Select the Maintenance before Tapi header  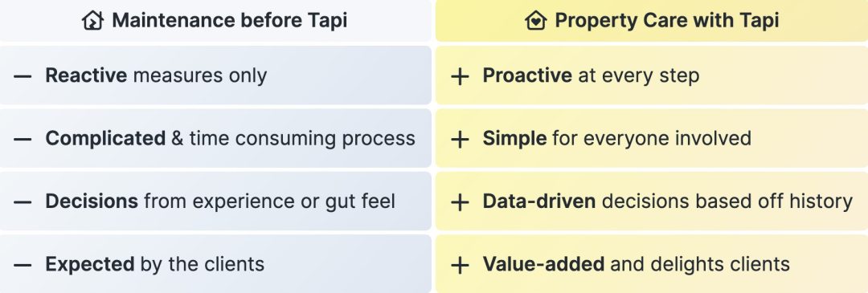pos(215,20)
